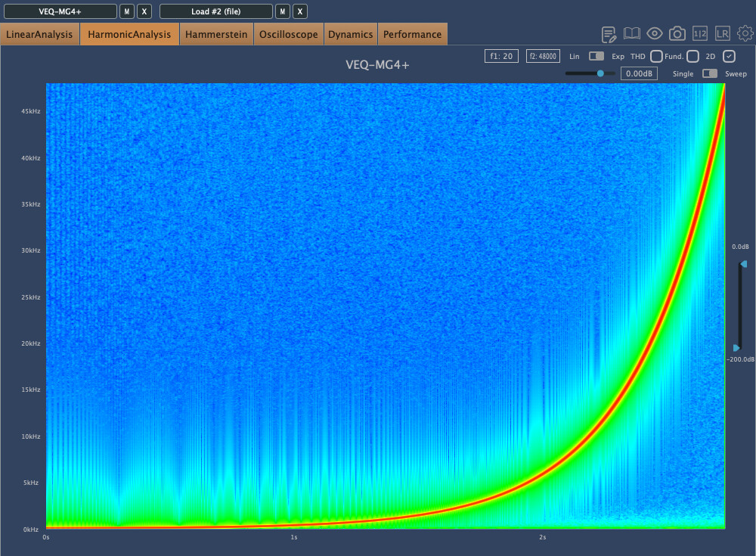
Task: Enable the THD checkbox
Action: pos(656,56)
